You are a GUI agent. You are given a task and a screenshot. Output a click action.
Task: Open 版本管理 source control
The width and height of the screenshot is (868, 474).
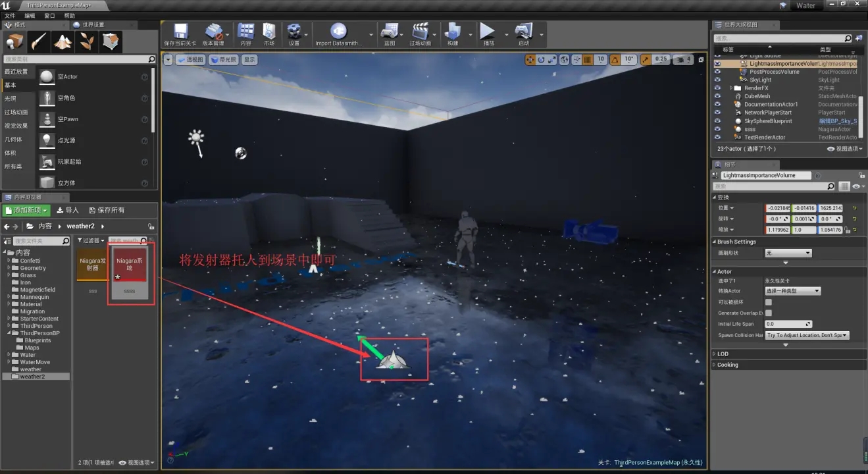coord(213,34)
